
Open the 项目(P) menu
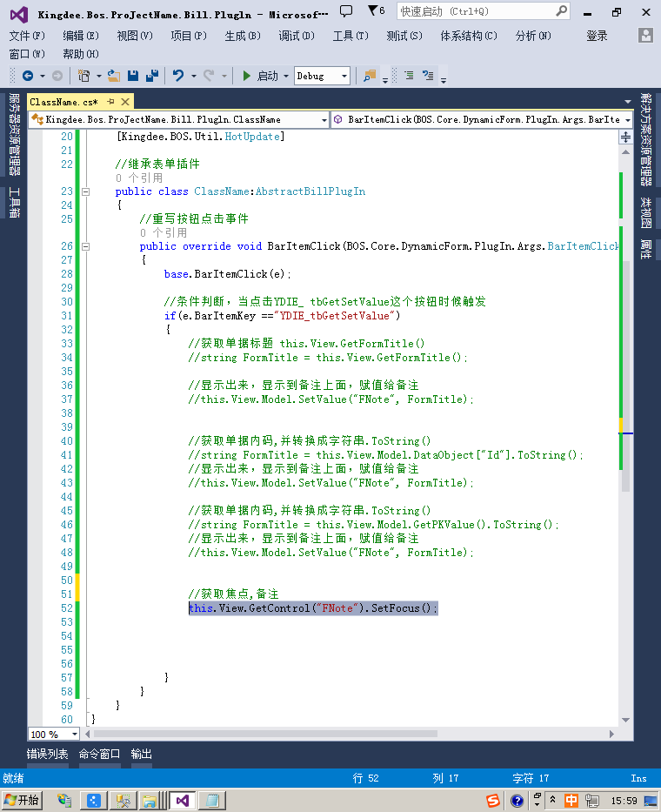[189, 36]
